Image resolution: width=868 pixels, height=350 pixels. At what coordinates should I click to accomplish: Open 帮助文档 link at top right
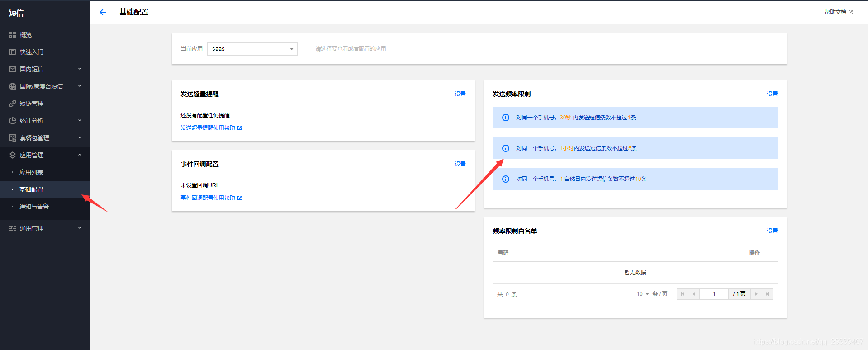835,12
